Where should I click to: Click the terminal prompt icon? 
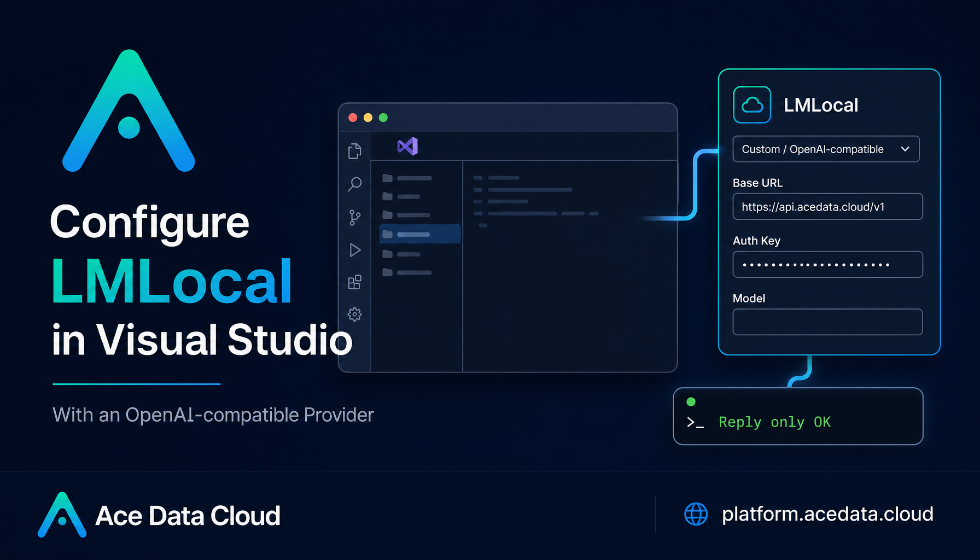click(695, 422)
